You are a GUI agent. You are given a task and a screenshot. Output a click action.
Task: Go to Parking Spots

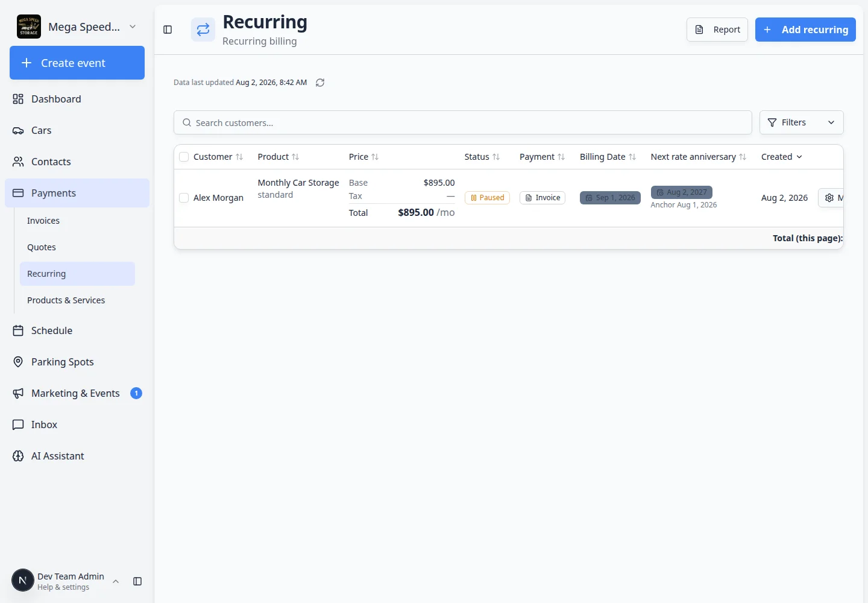[77, 362]
